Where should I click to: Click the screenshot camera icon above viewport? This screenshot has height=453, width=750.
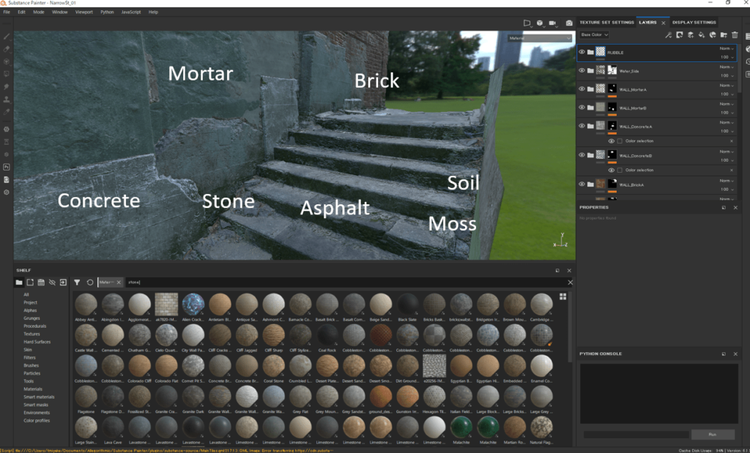pos(569,23)
